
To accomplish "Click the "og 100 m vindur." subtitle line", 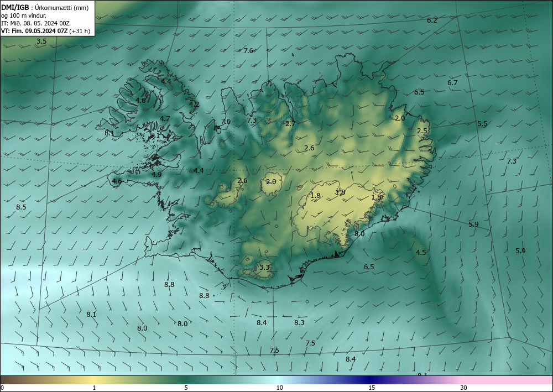I will 24,15.
